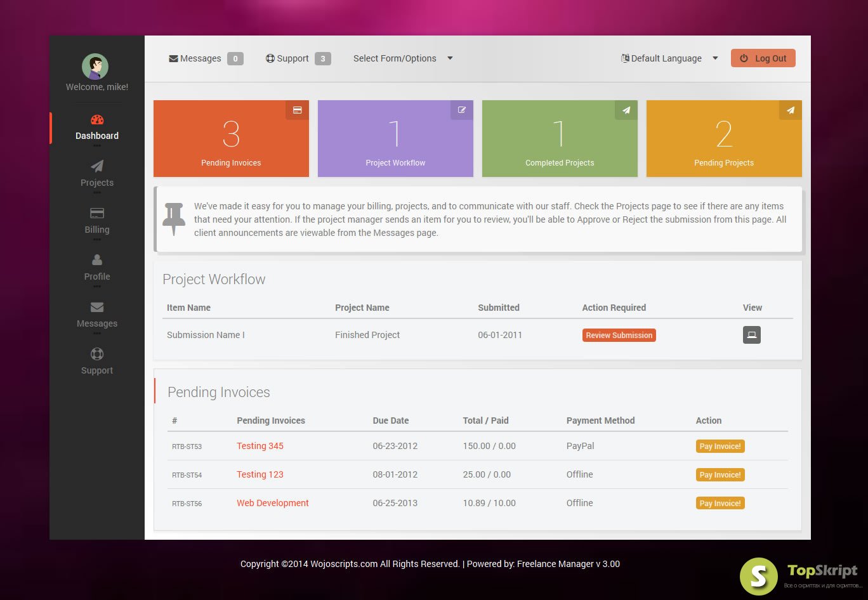Click the Action Required column header

coord(614,308)
